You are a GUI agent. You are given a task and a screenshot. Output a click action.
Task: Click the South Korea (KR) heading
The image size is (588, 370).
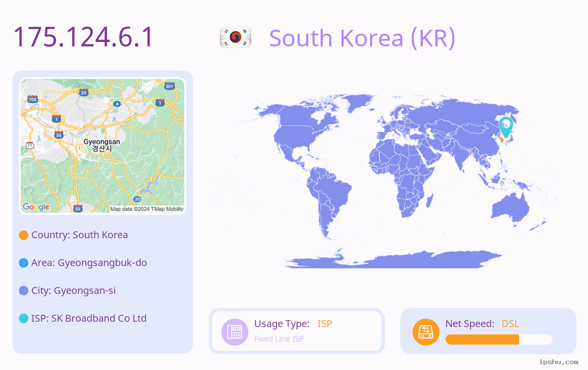point(362,38)
